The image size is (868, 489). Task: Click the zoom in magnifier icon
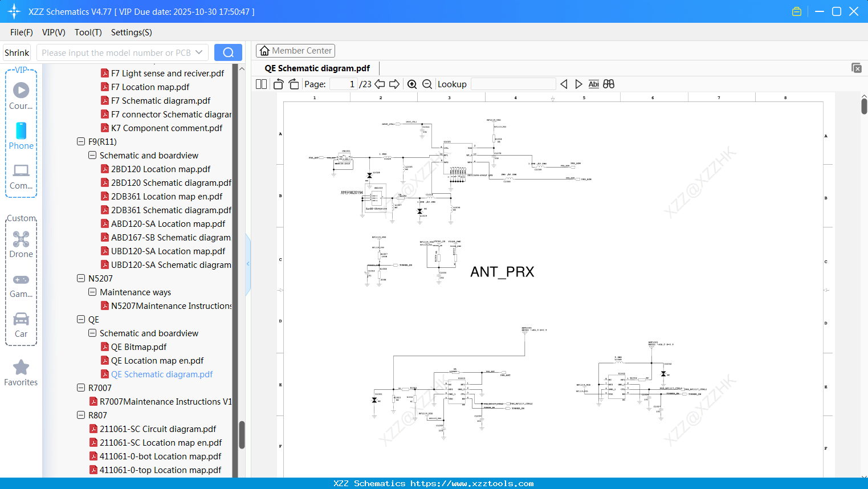click(x=412, y=84)
